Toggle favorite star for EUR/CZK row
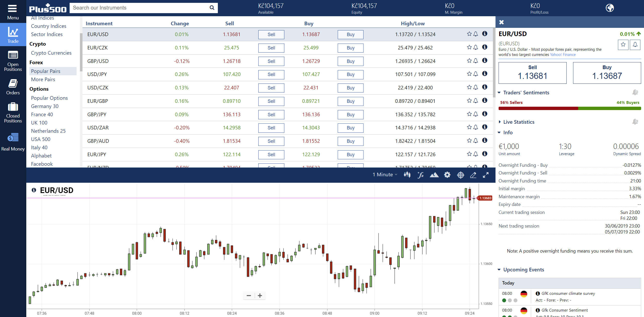The height and width of the screenshot is (317, 644). (469, 47)
